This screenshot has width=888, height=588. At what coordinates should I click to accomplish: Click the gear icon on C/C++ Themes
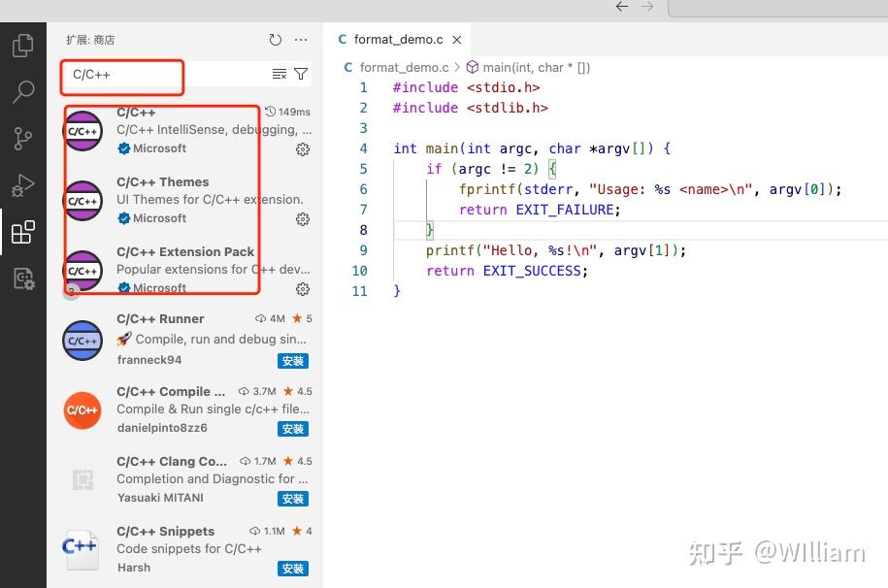click(x=302, y=219)
